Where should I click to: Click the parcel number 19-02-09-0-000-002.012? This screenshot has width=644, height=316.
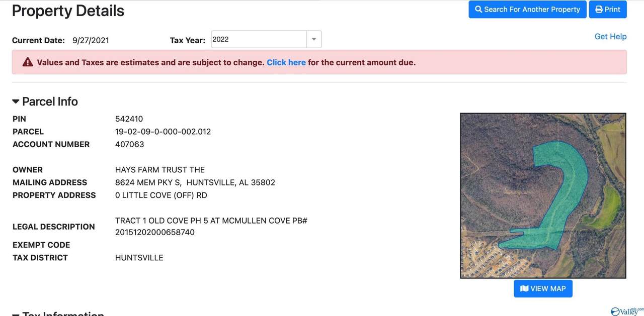163,132
